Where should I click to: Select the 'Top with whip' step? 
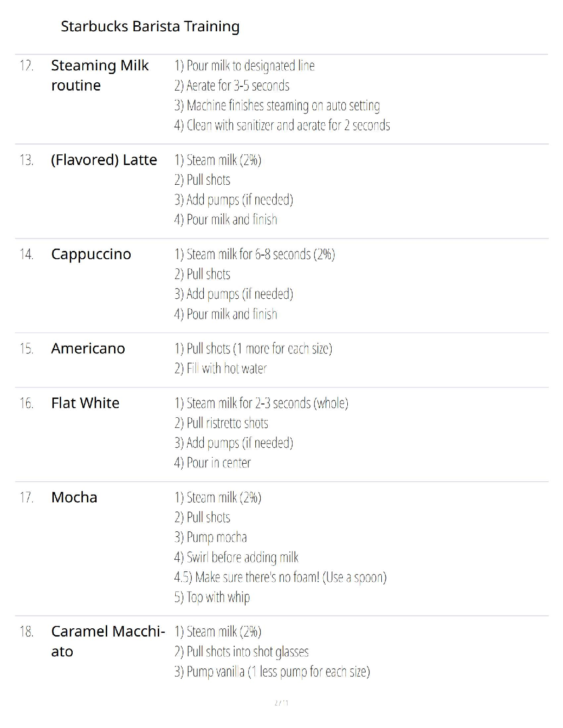coord(212,597)
